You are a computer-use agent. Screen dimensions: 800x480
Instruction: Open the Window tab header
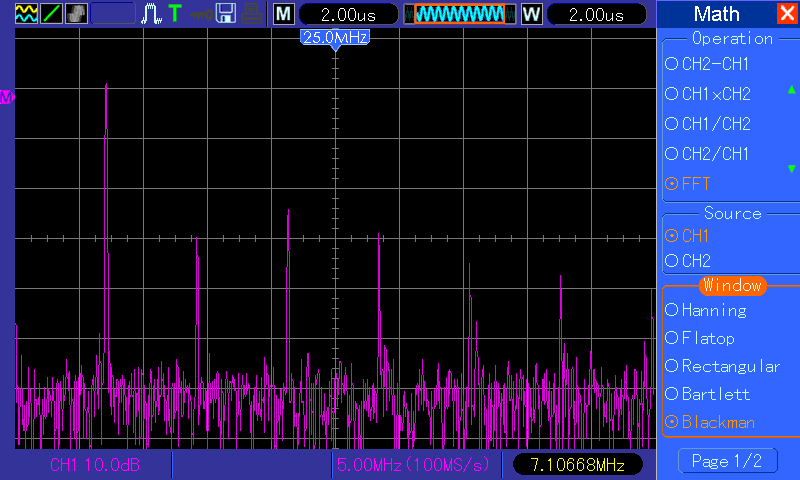(732, 286)
